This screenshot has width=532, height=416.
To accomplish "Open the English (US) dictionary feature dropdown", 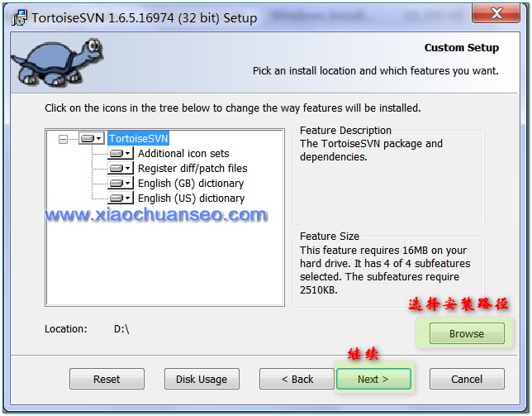I will point(121,198).
